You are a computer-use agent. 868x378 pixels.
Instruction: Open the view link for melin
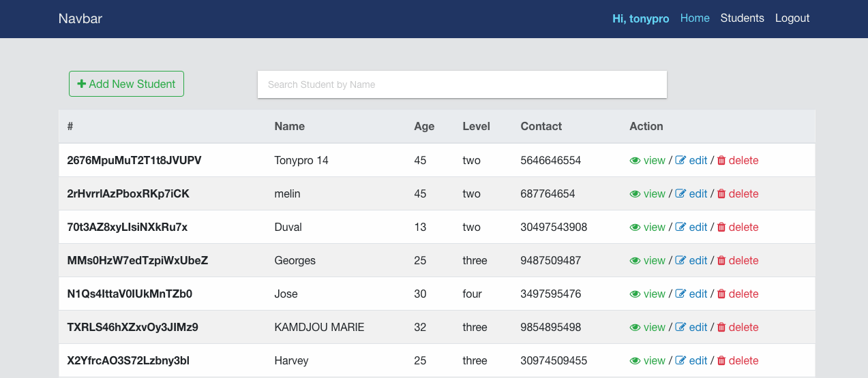point(654,194)
